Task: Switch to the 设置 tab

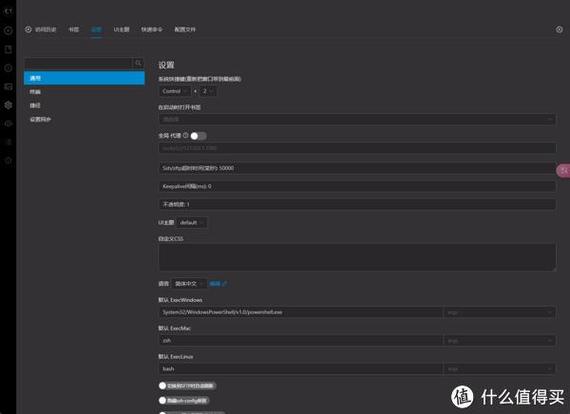Action: (96, 29)
